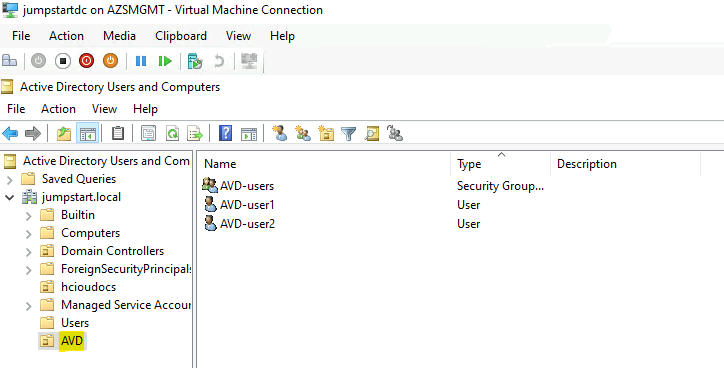Click the Refresh icon in ADUC toolbar
Screen dimensions: 724x368
[x=172, y=134]
